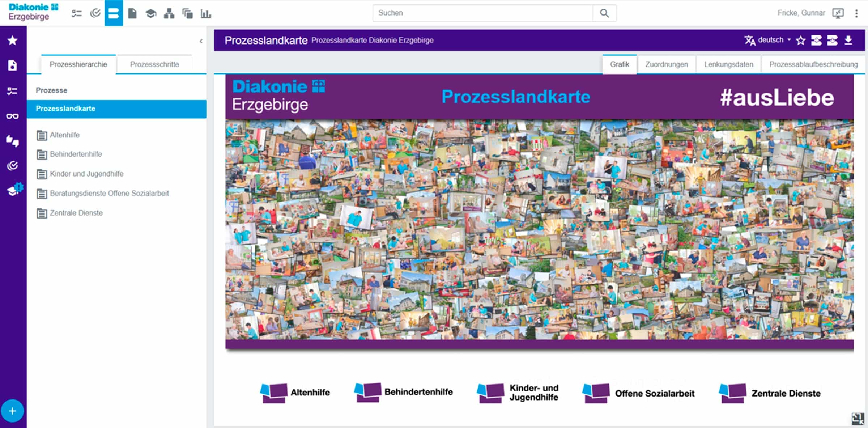Screen dimensions: 868x428
Task: Click the Zentrale Dienste tile in the graphic
Action: 770,393
